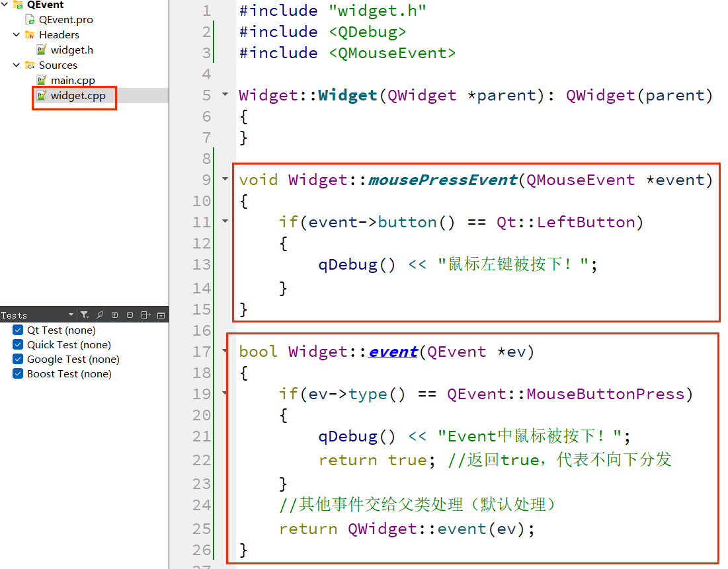728x569 pixels.
Task: Select main.cpp in project tree
Action: pyautogui.click(x=73, y=80)
